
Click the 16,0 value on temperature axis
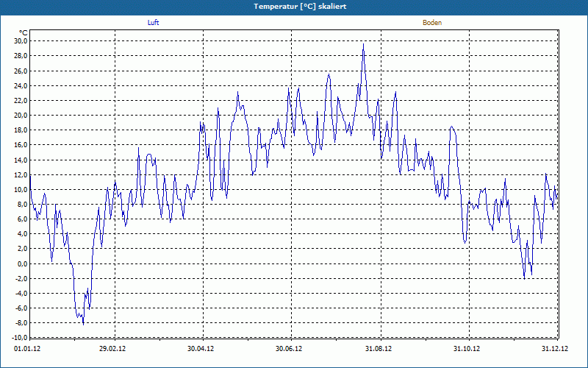click(21, 145)
